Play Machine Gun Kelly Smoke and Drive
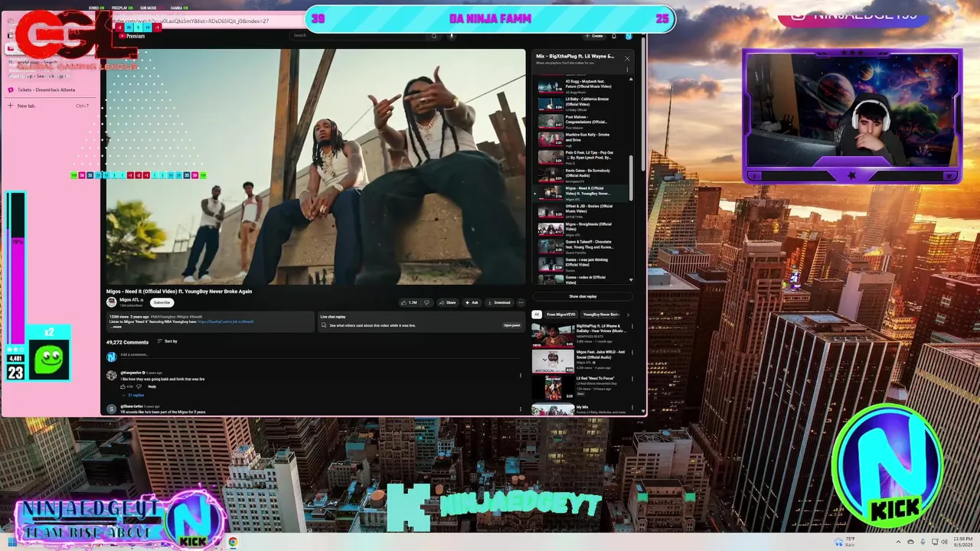The height and width of the screenshot is (551, 980). (583, 139)
